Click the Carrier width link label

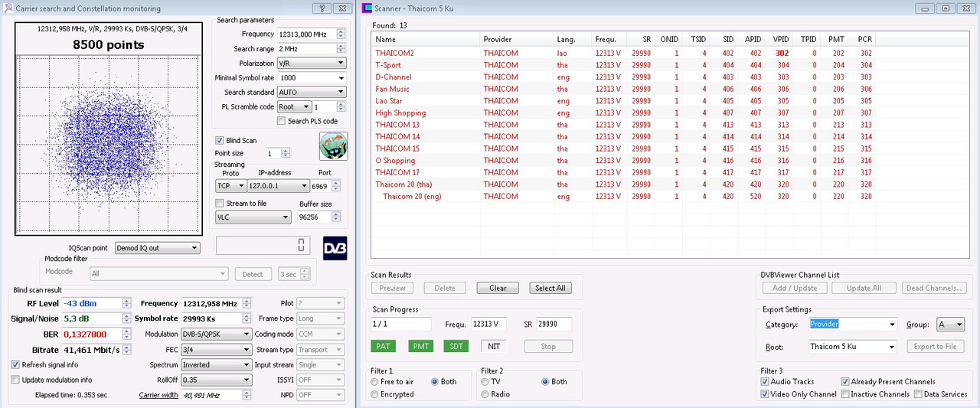158,395
